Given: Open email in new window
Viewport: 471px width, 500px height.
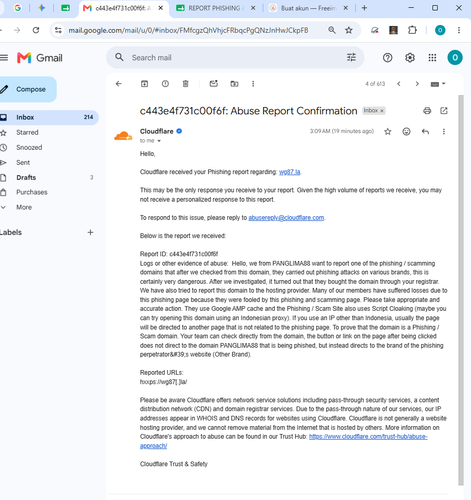Looking at the screenshot, I should (x=444, y=111).
